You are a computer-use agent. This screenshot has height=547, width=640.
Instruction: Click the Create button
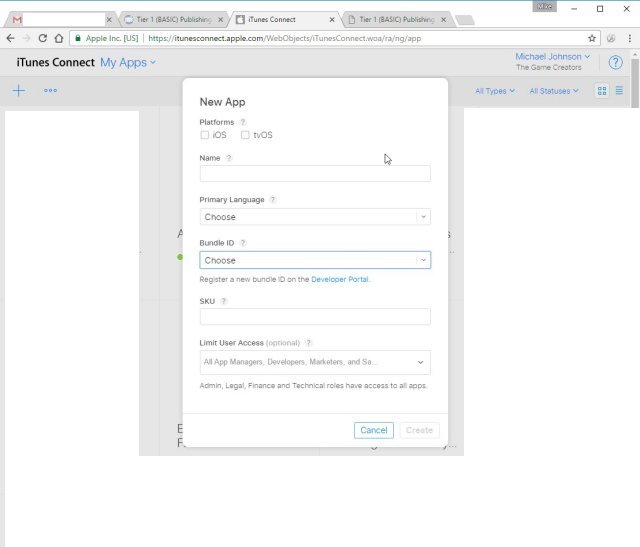point(419,430)
